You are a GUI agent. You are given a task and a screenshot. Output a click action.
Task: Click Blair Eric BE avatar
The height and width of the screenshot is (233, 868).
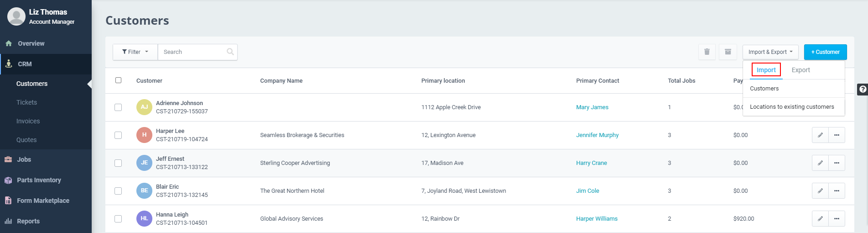(x=144, y=191)
